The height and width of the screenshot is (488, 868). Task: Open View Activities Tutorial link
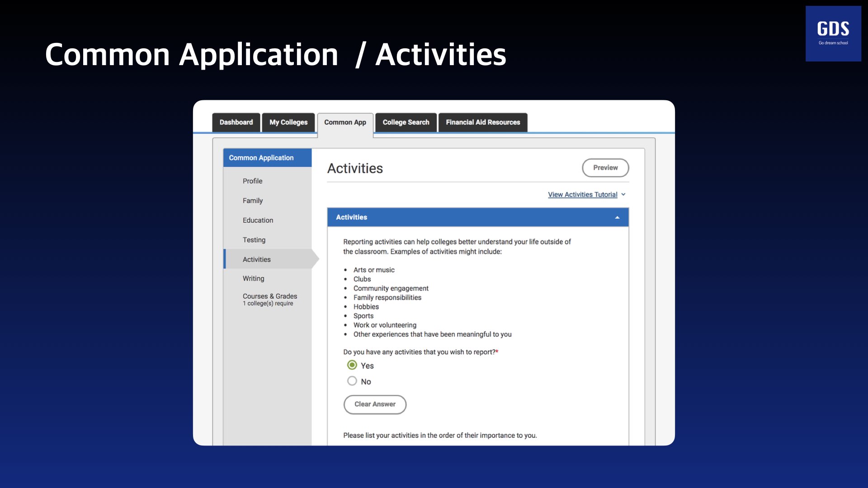582,194
